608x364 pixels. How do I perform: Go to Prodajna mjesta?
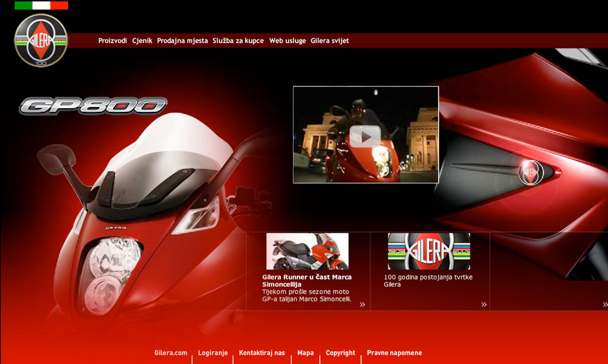[x=182, y=41]
